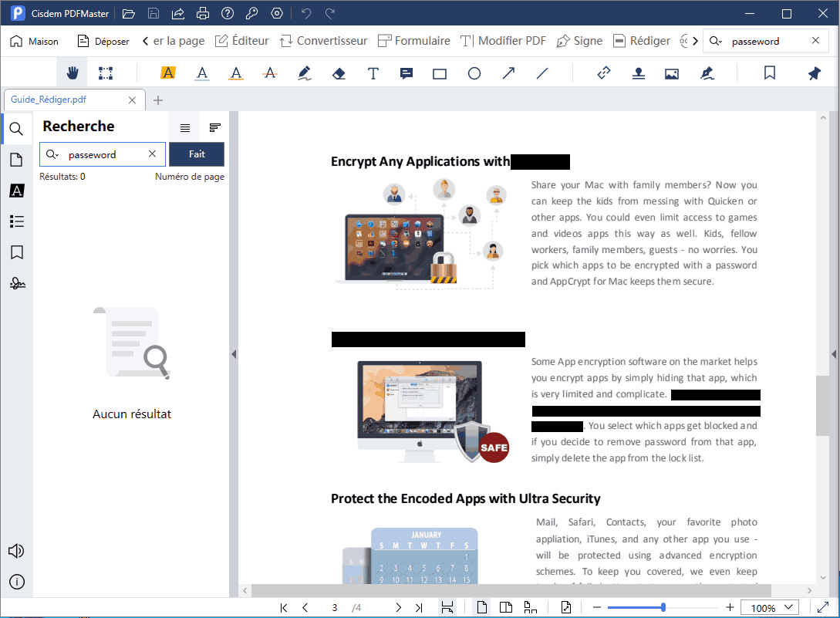Image resolution: width=840 pixels, height=618 pixels.
Task: Toggle single page view mode
Action: coord(481,607)
